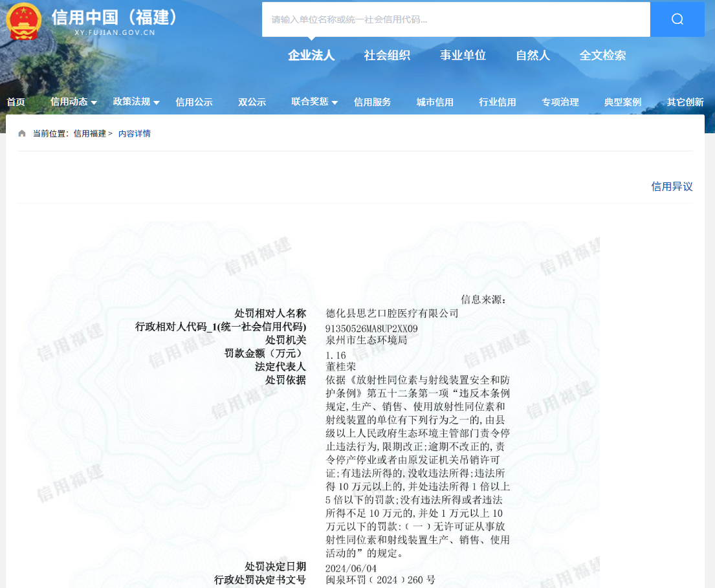The image size is (715, 588).
Task: Expand the 信用动态 dropdown arrow
Action: 94,103
